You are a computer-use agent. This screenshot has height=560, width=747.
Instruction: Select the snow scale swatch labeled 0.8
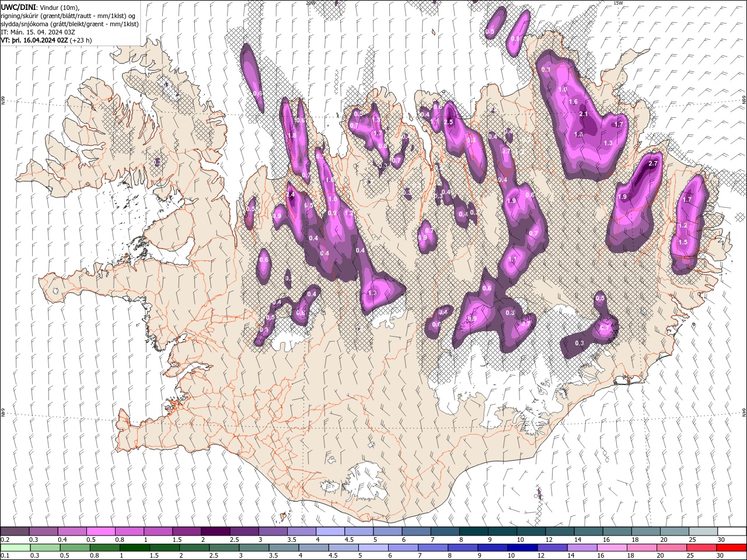(x=129, y=531)
